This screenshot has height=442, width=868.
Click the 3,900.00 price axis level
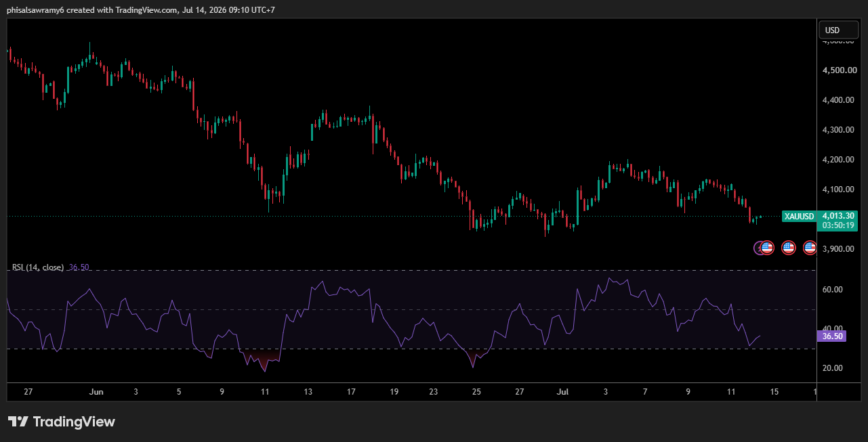(x=838, y=249)
